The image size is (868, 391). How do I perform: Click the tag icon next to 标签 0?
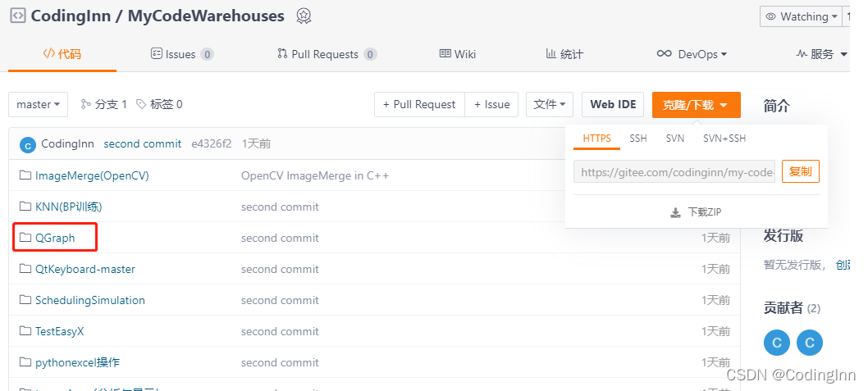(141, 104)
